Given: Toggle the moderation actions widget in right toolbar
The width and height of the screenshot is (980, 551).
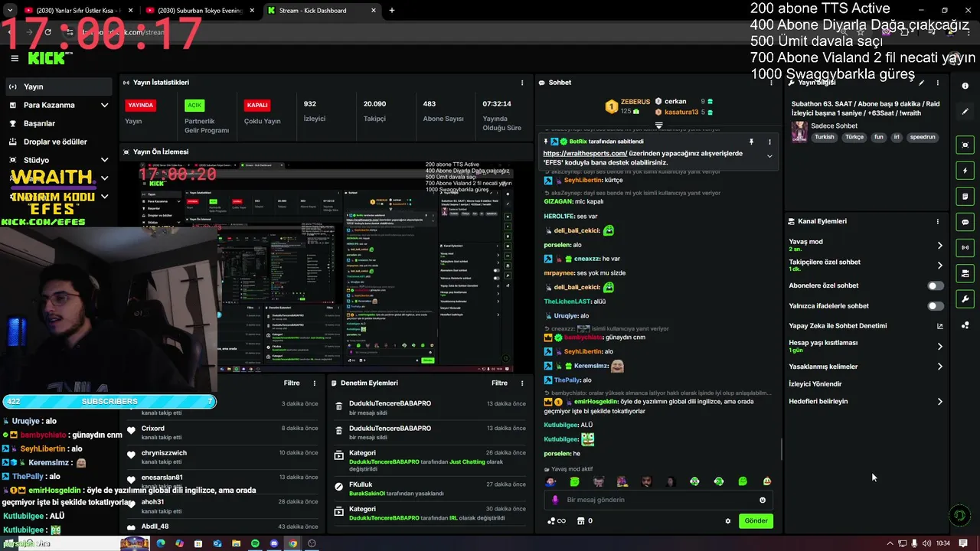Looking at the screenshot, I should [965, 273].
